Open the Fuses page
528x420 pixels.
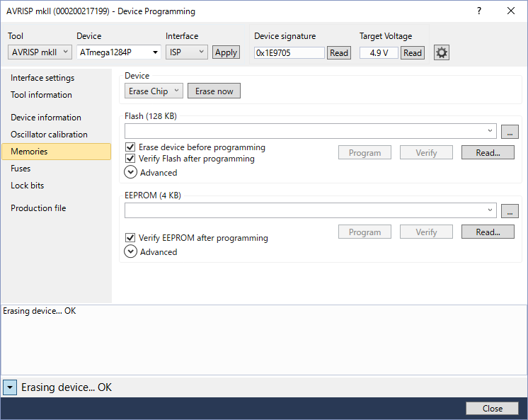click(56, 168)
